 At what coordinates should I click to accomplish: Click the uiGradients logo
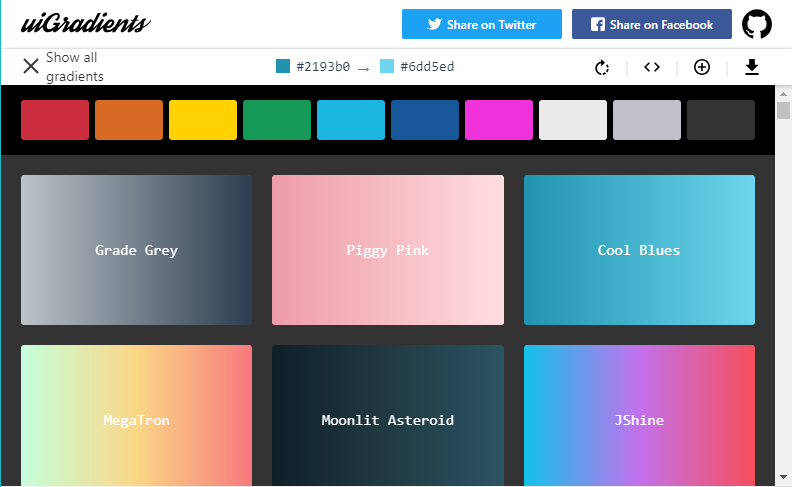(86, 23)
